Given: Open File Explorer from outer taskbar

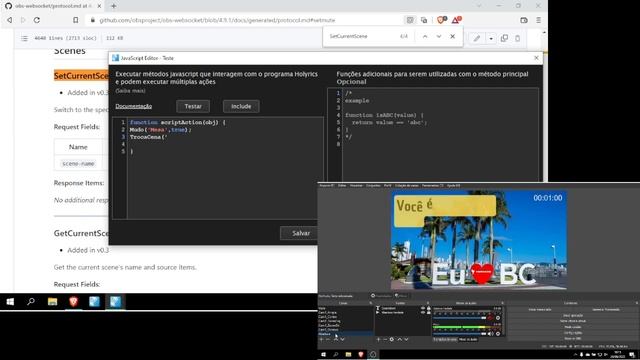Looking at the screenshot, I should (52, 302).
